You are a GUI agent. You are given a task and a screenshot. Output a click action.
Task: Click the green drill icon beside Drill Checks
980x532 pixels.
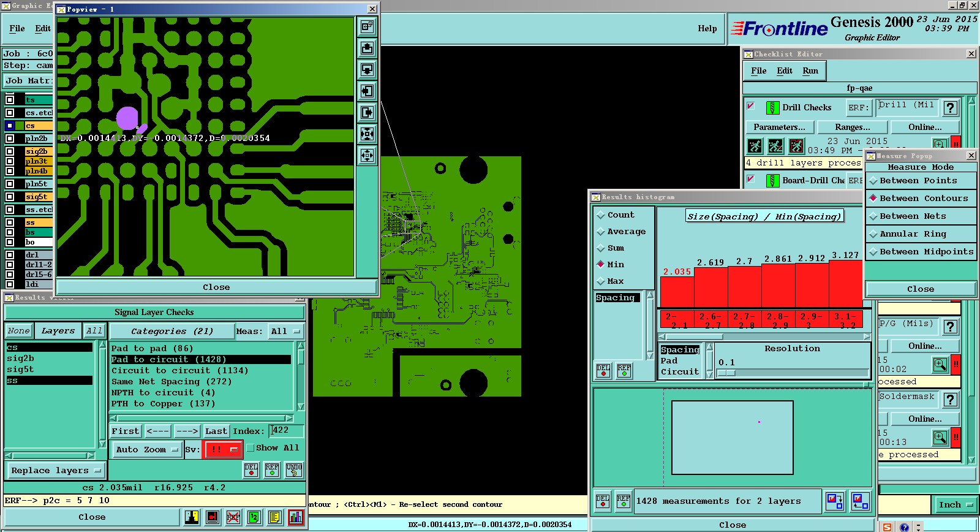click(773, 108)
